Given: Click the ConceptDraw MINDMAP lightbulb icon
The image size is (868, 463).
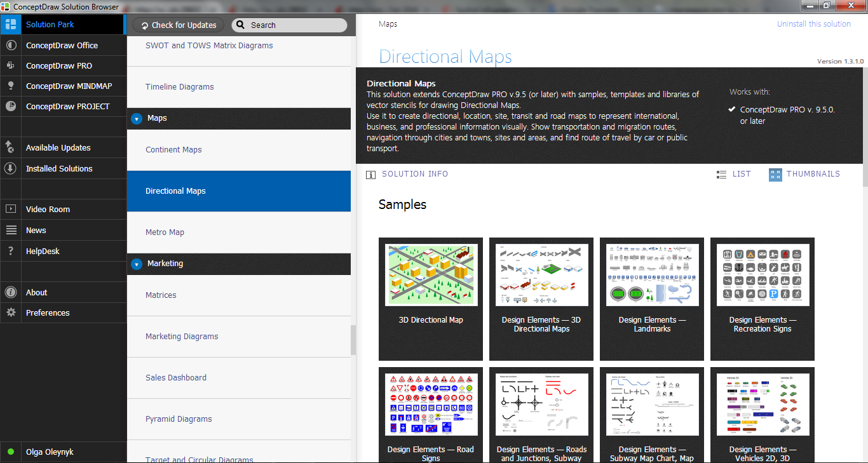Looking at the screenshot, I should tap(10, 86).
